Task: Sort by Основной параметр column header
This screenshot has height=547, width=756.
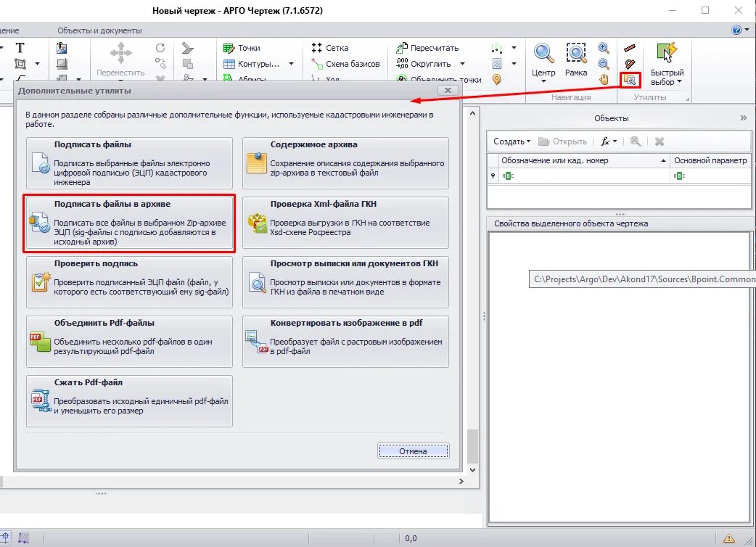Action: click(711, 160)
